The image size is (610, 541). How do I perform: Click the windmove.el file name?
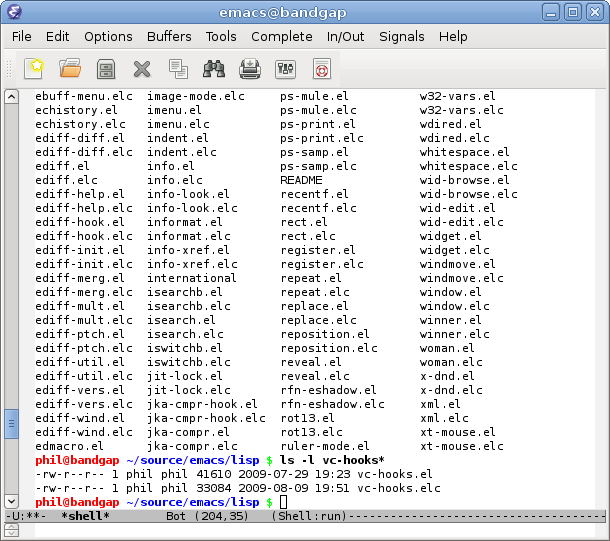tap(457, 264)
